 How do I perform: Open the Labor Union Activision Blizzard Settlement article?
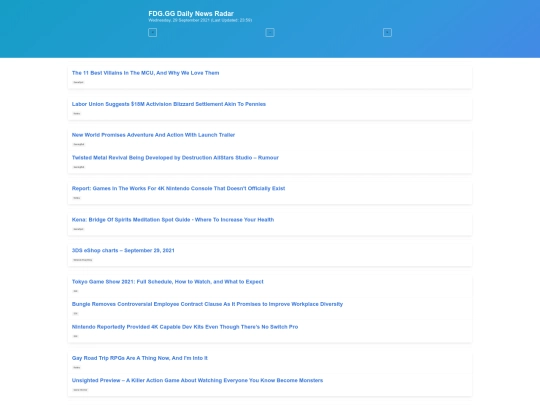[x=169, y=104]
